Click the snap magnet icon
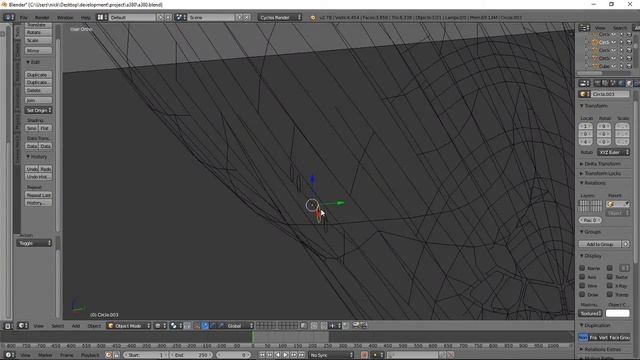 coord(324,326)
